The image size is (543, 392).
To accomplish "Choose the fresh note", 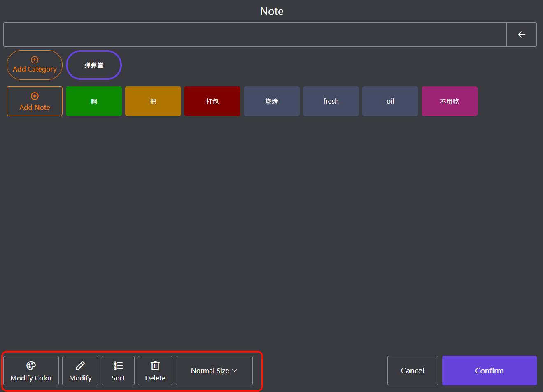I will coord(331,101).
